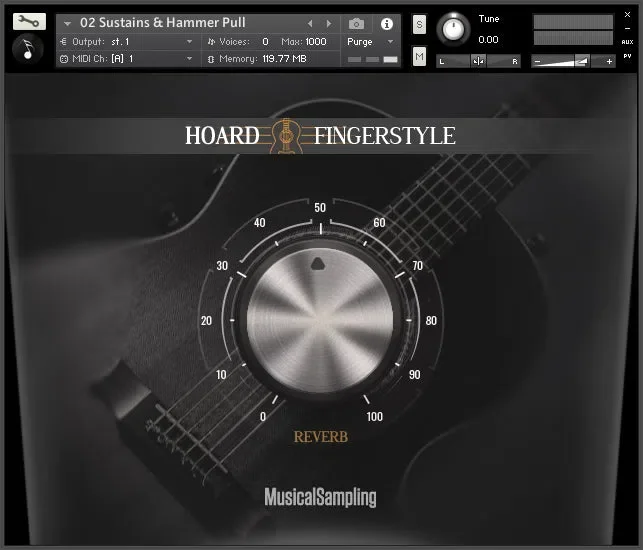Toggle the PV button
Viewport: 643px width, 550px height.
coord(627,56)
